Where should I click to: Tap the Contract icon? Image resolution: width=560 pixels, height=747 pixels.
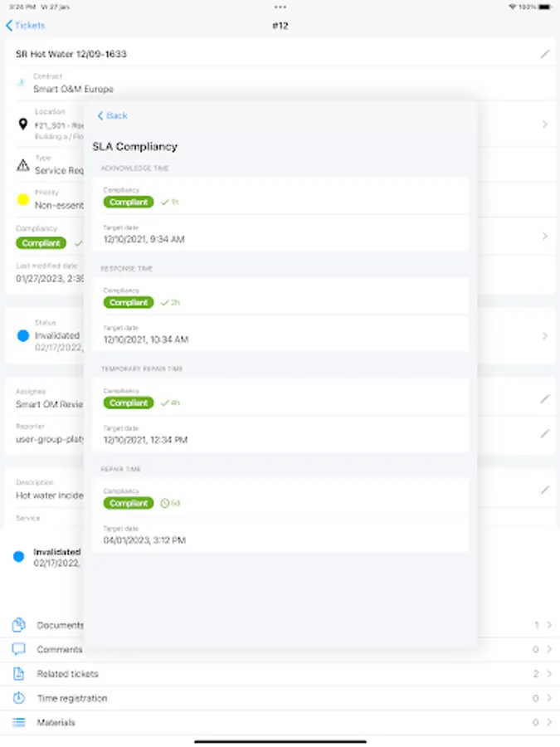point(21,83)
